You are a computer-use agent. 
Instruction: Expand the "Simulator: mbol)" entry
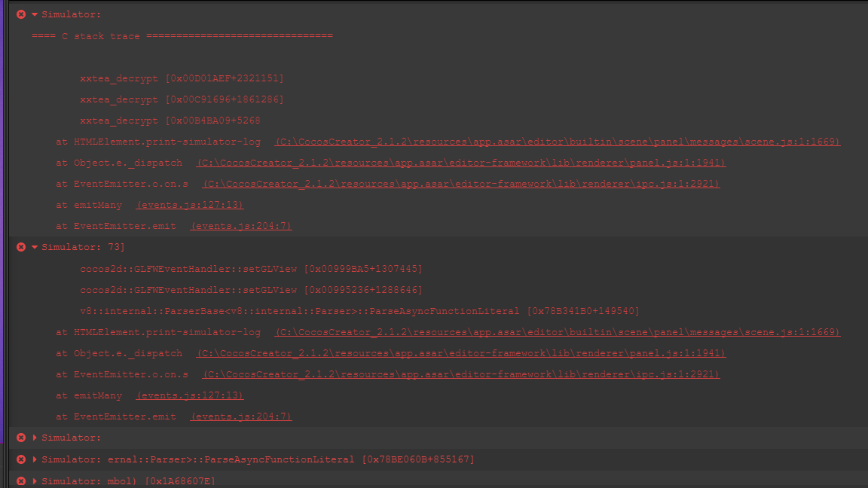tap(35, 480)
